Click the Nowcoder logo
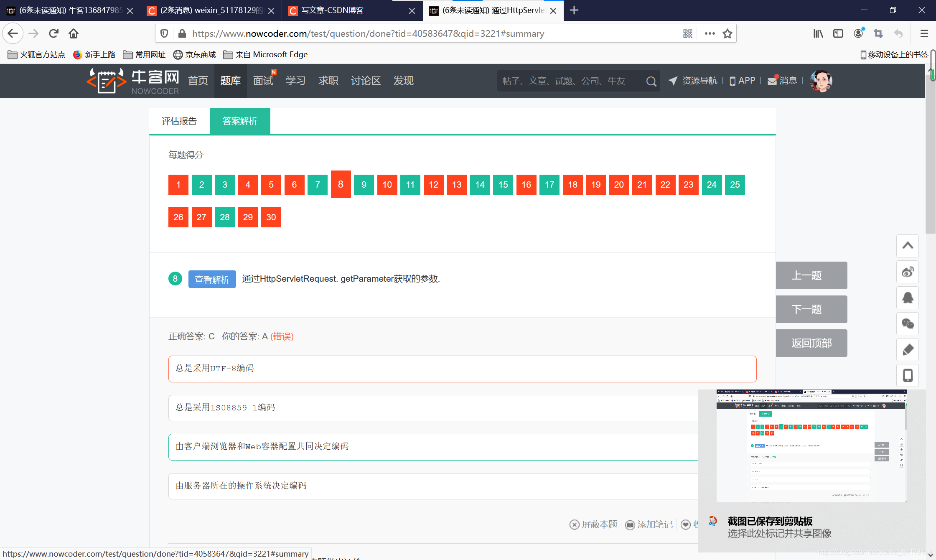936x560 pixels. pos(133,81)
